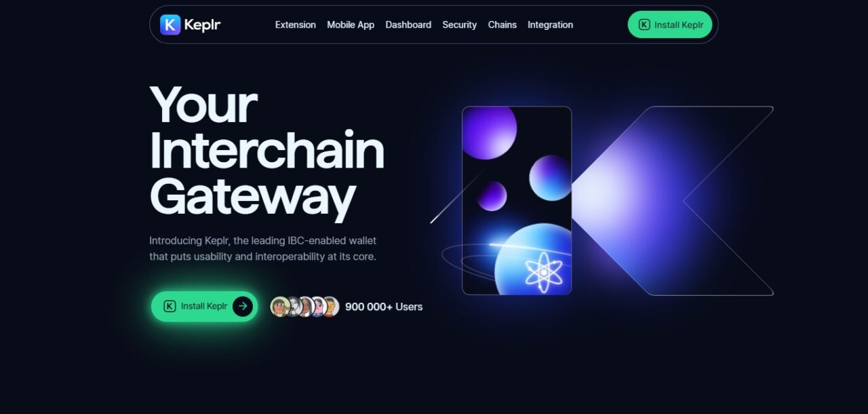Go to the Mobile App page
Image resolution: width=868 pixels, height=414 pixels.
tap(351, 24)
